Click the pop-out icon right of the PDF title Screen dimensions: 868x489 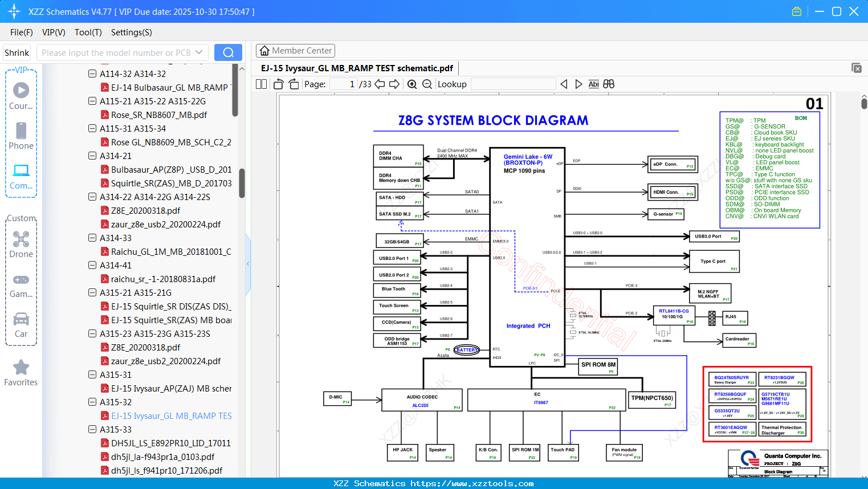[x=857, y=68]
